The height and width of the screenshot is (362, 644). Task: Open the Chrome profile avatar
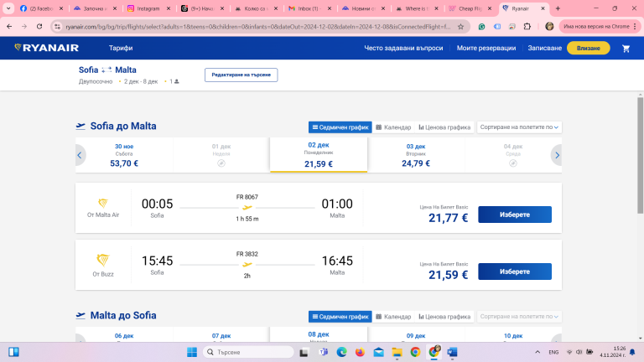click(x=549, y=26)
